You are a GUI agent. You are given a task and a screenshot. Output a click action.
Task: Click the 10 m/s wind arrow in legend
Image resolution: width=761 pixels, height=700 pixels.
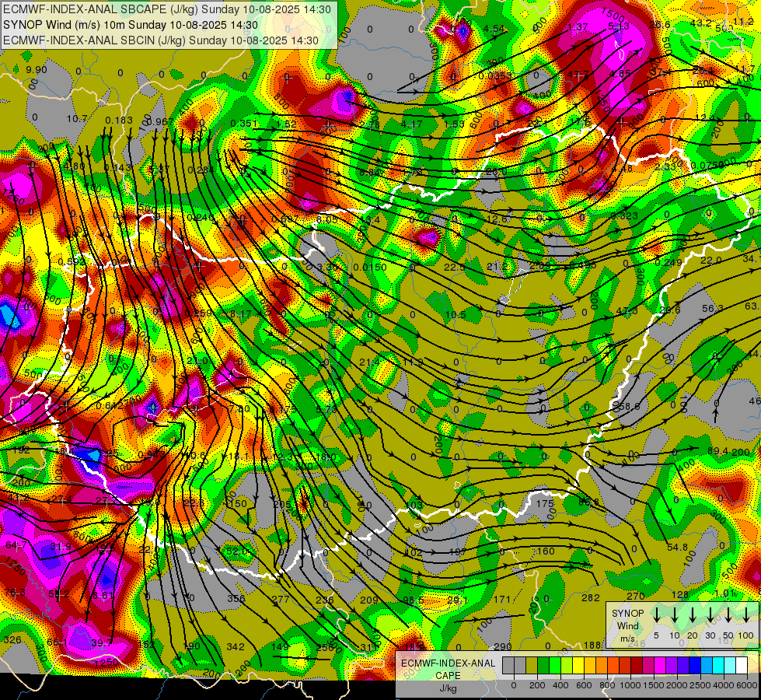click(x=674, y=615)
